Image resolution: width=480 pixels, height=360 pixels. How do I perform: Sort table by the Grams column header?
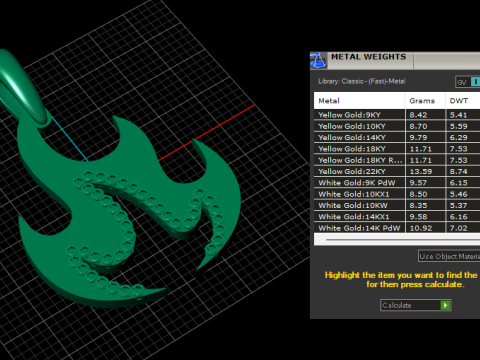(425, 101)
